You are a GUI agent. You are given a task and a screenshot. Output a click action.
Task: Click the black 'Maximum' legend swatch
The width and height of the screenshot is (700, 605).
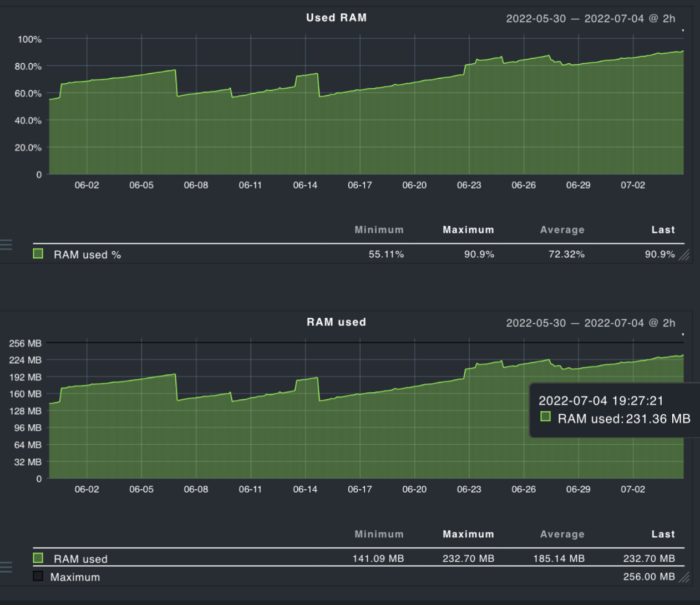coord(38,576)
